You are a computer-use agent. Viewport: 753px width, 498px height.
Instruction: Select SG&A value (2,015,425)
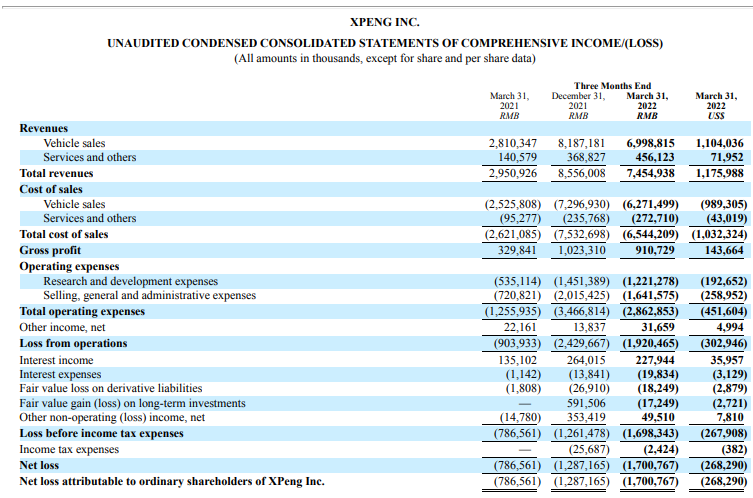[582, 295]
